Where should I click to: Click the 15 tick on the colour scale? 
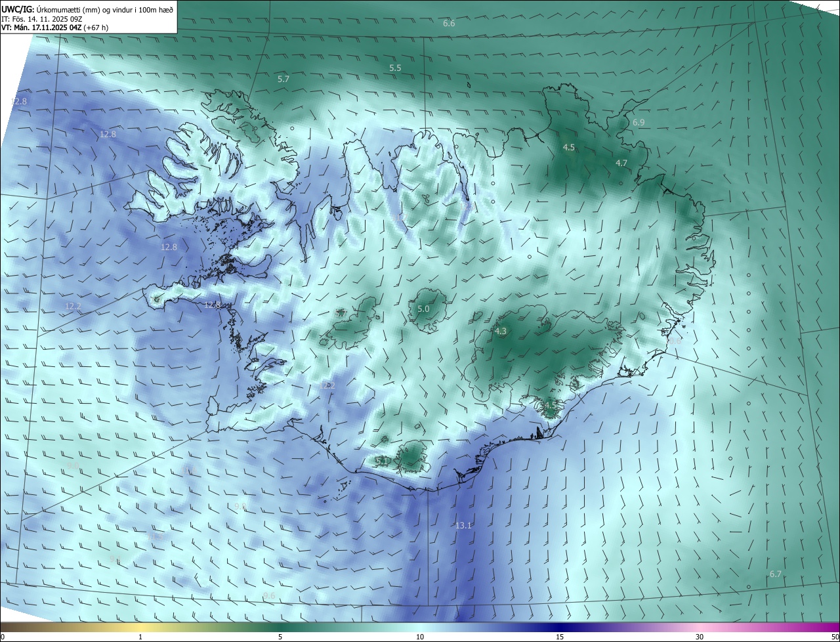click(x=560, y=637)
